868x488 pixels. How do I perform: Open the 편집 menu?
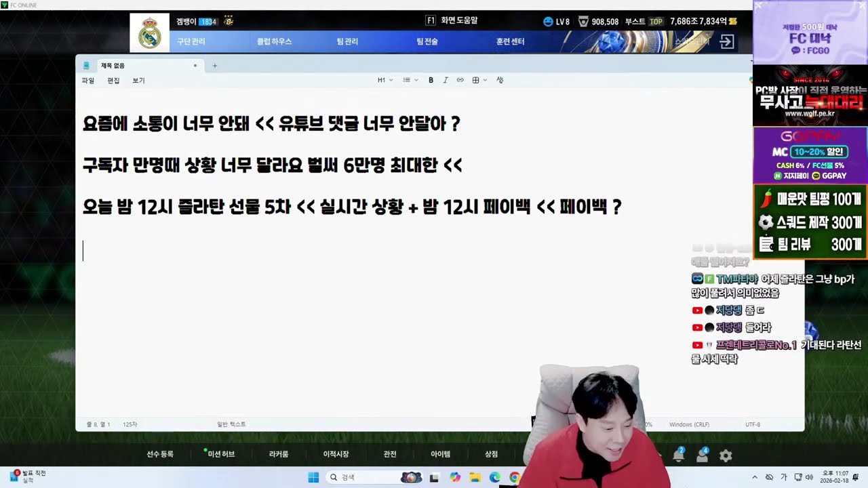point(113,81)
